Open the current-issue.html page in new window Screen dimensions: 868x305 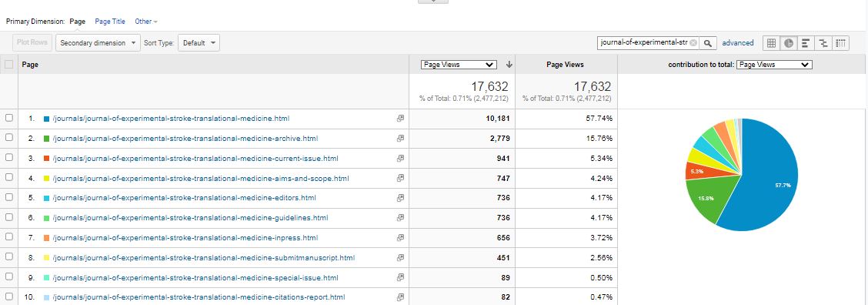tap(400, 158)
